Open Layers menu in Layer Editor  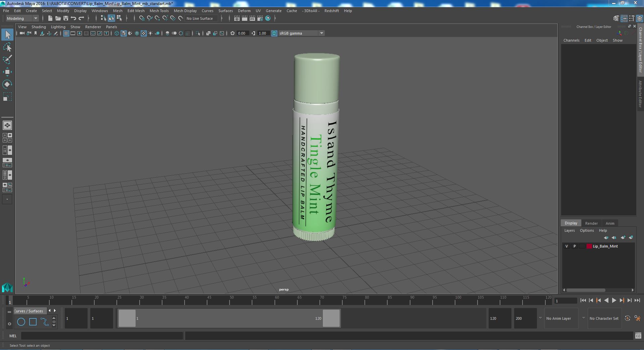tap(569, 230)
